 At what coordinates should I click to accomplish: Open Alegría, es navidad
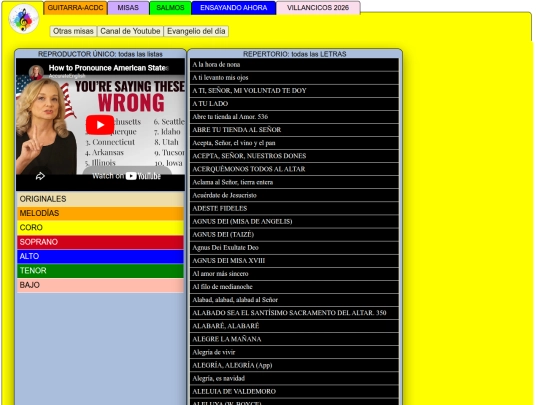pyautogui.click(x=294, y=378)
